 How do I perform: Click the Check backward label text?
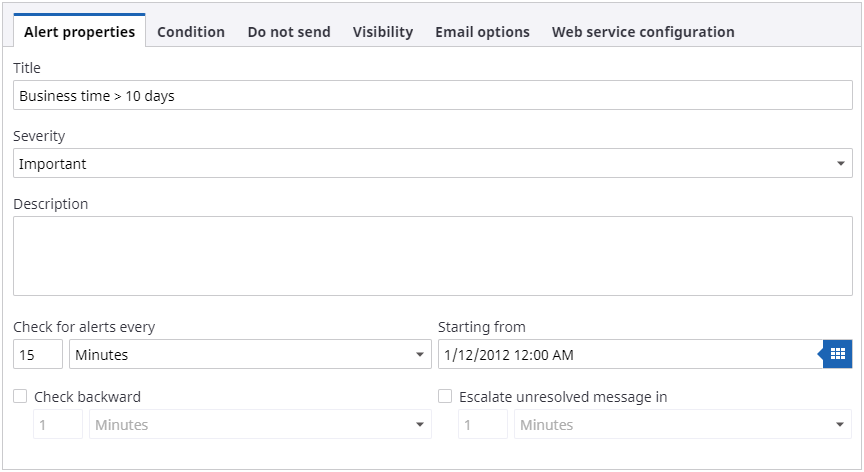click(87, 397)
